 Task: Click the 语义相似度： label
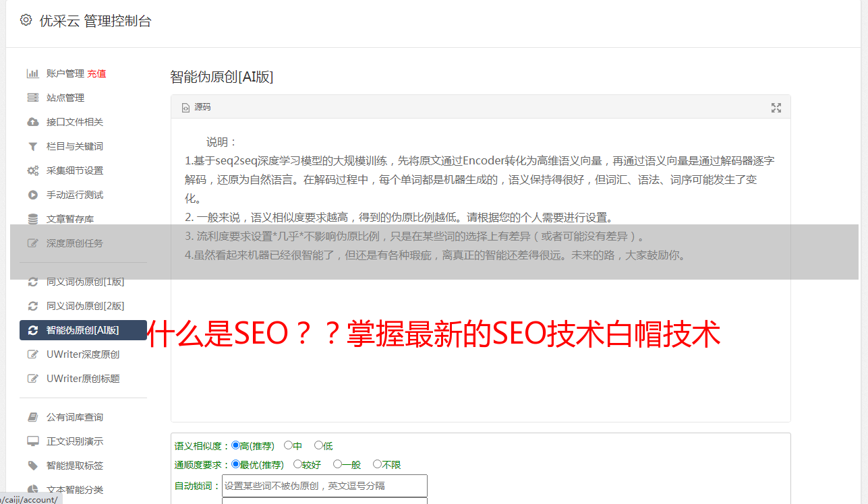pyautogui.click(x=202, y=446)
